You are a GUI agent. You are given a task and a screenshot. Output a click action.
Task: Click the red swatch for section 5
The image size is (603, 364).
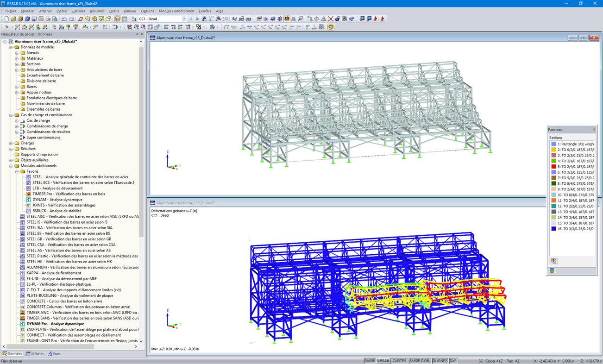pos(553,166)
